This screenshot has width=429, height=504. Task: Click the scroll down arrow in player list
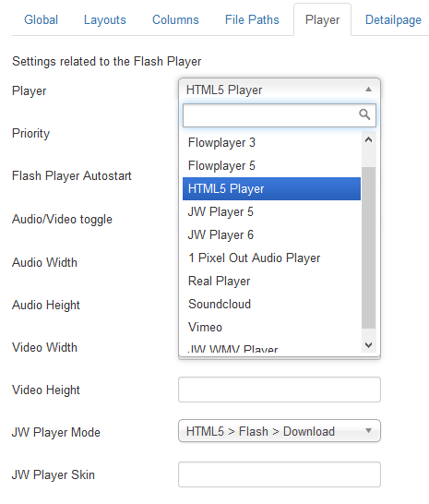point(369,345)
